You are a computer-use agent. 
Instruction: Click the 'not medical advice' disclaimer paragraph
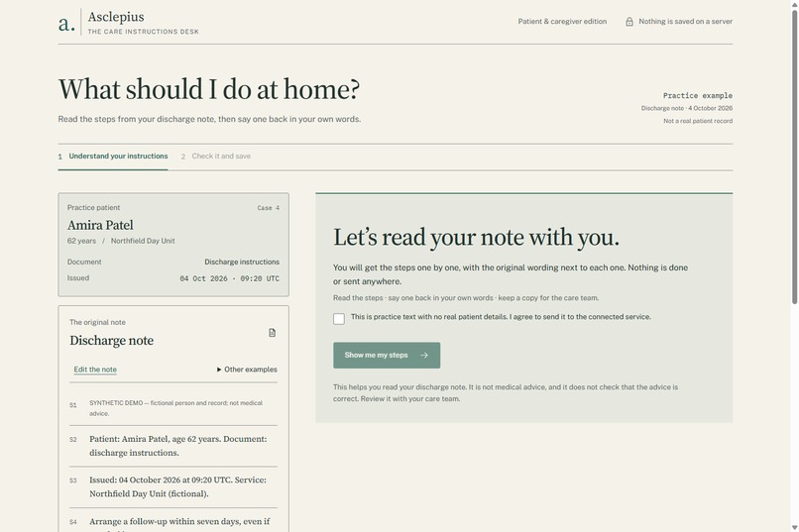[506, 393]
